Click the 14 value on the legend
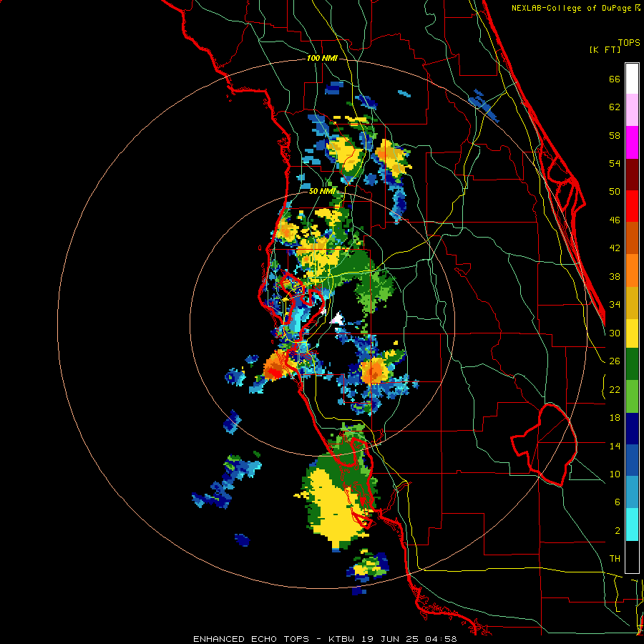 (x=615, y=446)
